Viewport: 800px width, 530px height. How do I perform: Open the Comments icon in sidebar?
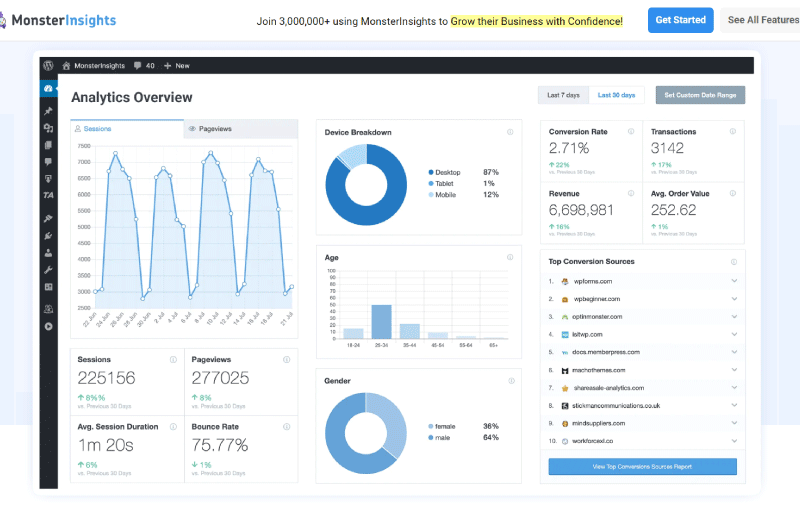48,162
